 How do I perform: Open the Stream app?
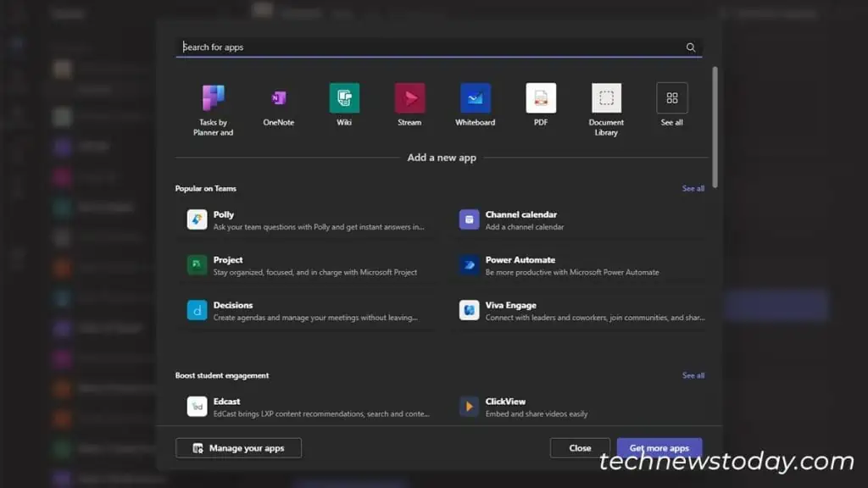pyautogui.click(x=409, y=97)
